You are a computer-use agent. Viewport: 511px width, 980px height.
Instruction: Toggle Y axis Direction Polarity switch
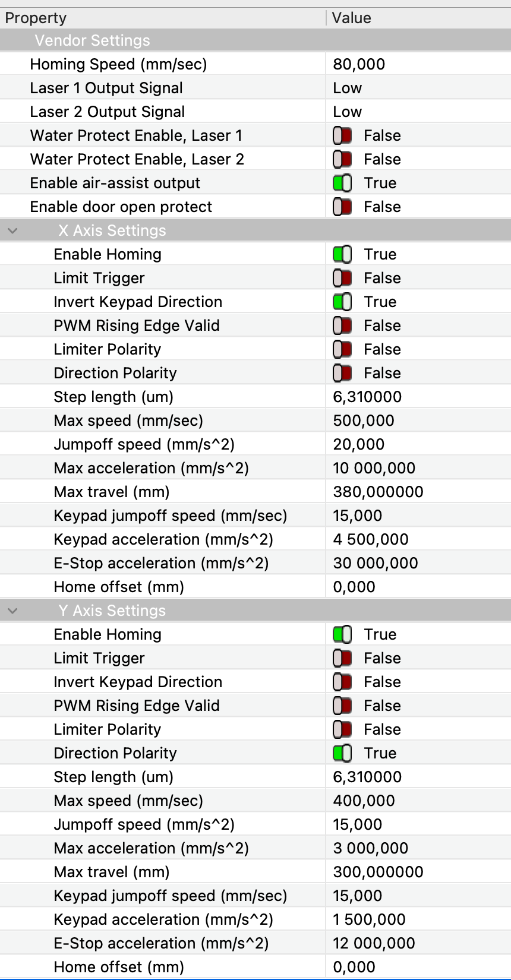[342, 753]
